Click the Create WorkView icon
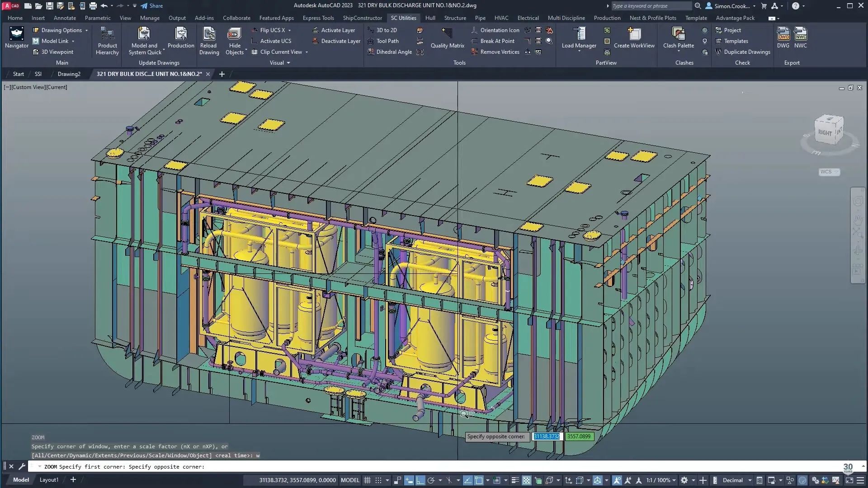This screenshot has width=868, height=488. pyautogui.click(x=634, y=34)
